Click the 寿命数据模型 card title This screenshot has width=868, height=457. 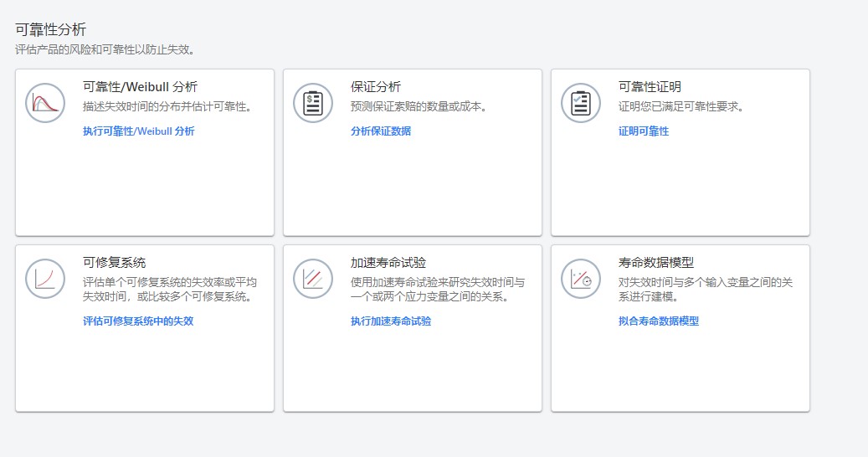click(656, 263)
